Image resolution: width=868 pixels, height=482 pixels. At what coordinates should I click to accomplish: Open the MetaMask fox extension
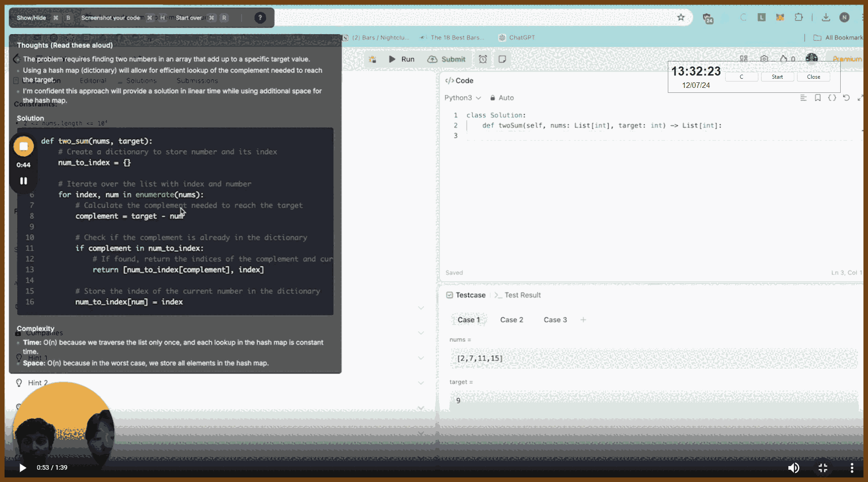tap(780, 17)
